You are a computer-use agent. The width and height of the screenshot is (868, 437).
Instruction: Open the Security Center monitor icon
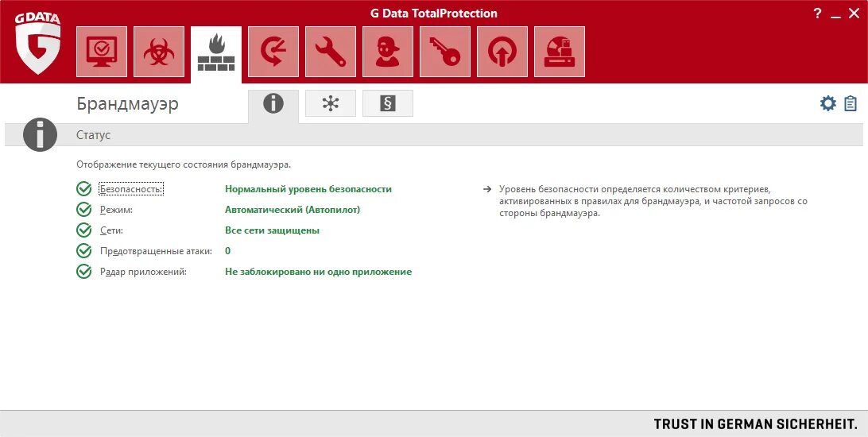[101, 52]
